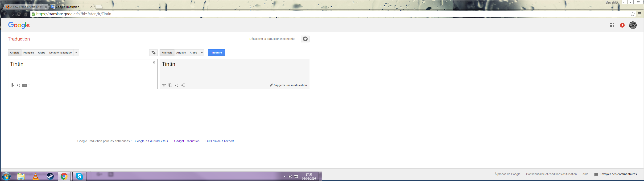
Task: Click the blue Traduire button
Action: coord(216,53)
